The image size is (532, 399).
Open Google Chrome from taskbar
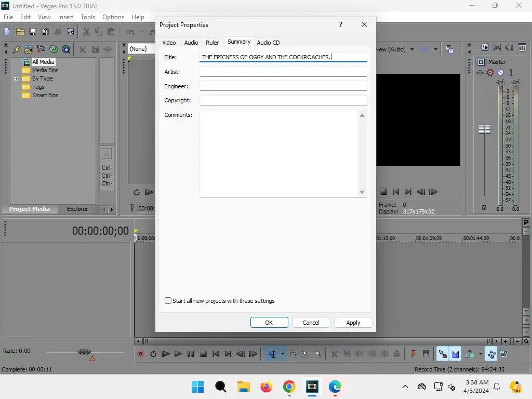click(x=289, y=387)
